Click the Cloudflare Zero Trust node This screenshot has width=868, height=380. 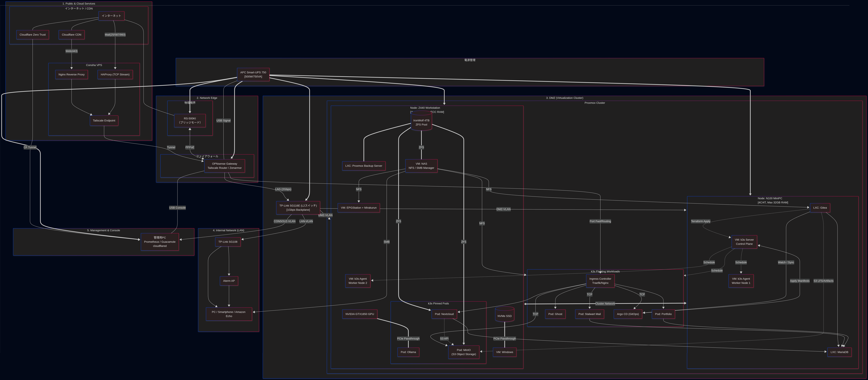(x=33, y=35)
